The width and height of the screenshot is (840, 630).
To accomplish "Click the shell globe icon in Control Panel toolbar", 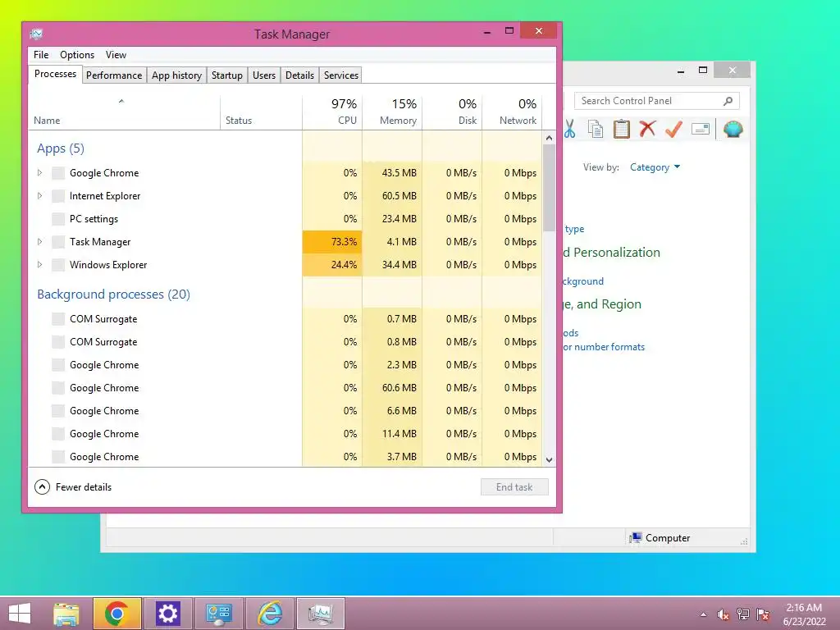I will (x=733, y=129).
